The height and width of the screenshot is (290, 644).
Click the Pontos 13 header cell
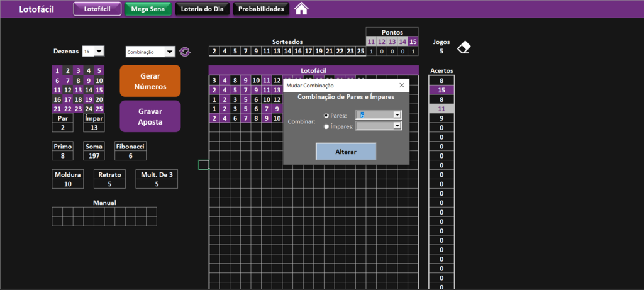coord(392,42)
